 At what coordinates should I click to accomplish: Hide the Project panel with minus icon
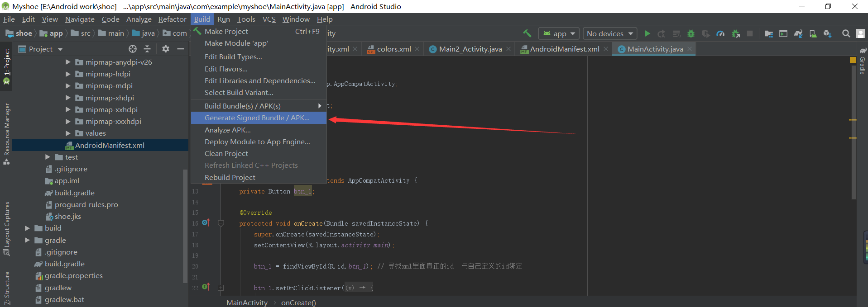coord(180,49)
